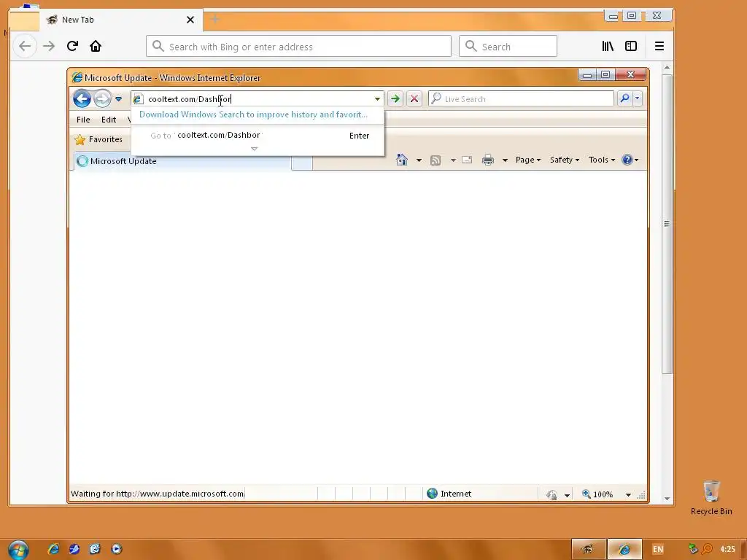Click the Live Search magnifier button

pos(624,98)
